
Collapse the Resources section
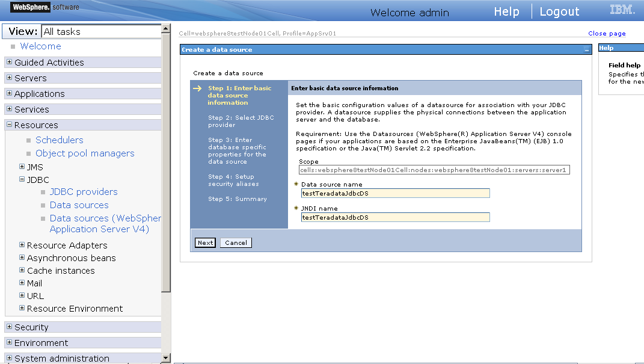(8, 125)
